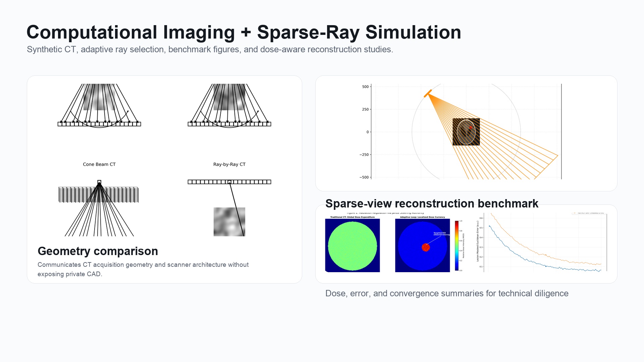Click the 'Sparse-view reconstruction benchmark' heading

(x=432, y=203)
